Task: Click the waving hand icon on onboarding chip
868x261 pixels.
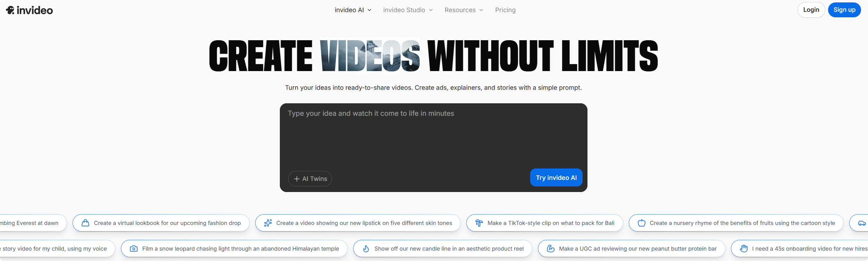Action: 744,249
